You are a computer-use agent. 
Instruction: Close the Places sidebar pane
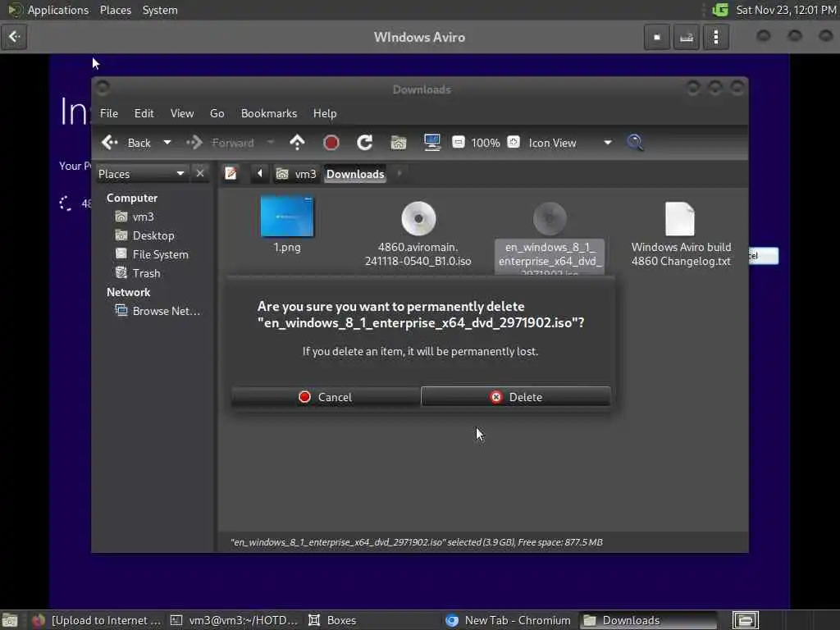tap(200, 174)
